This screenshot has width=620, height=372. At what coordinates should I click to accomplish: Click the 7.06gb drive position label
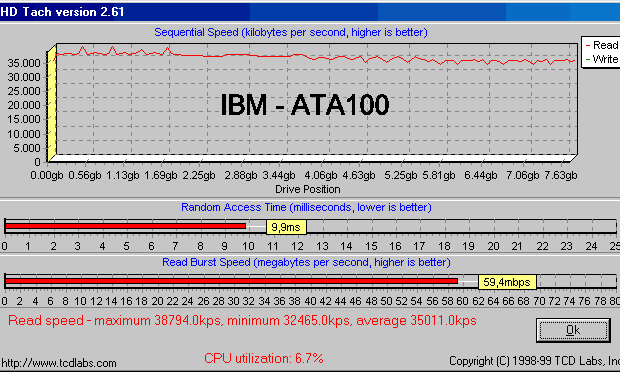[522, 175]
